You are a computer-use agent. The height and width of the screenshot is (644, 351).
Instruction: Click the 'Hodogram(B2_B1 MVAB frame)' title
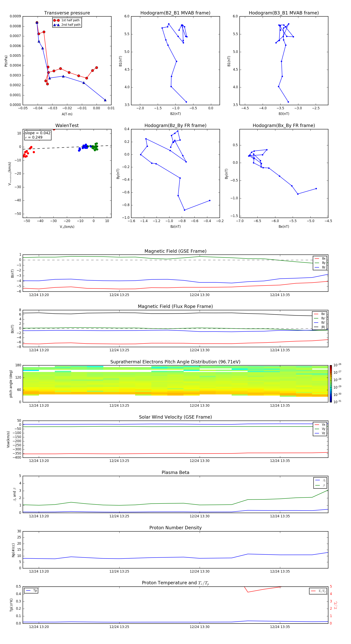click(175, 13)
